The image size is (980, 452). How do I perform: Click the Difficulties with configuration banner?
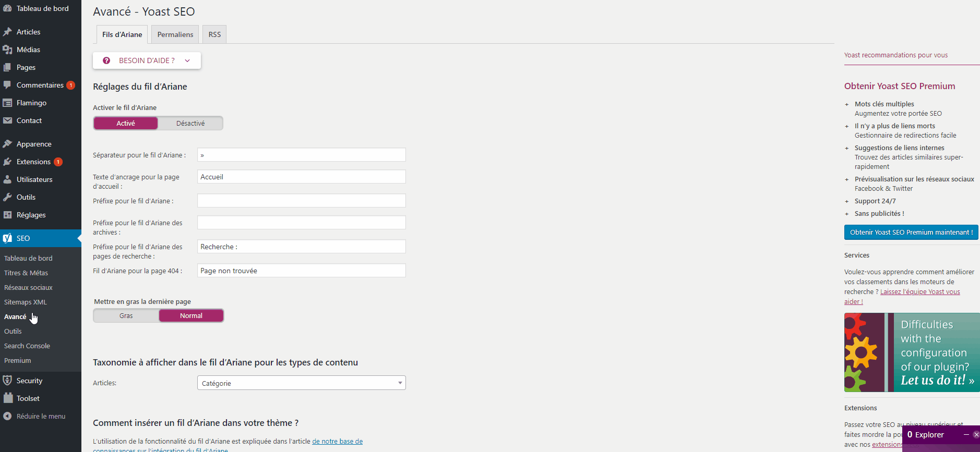(912, 352)
